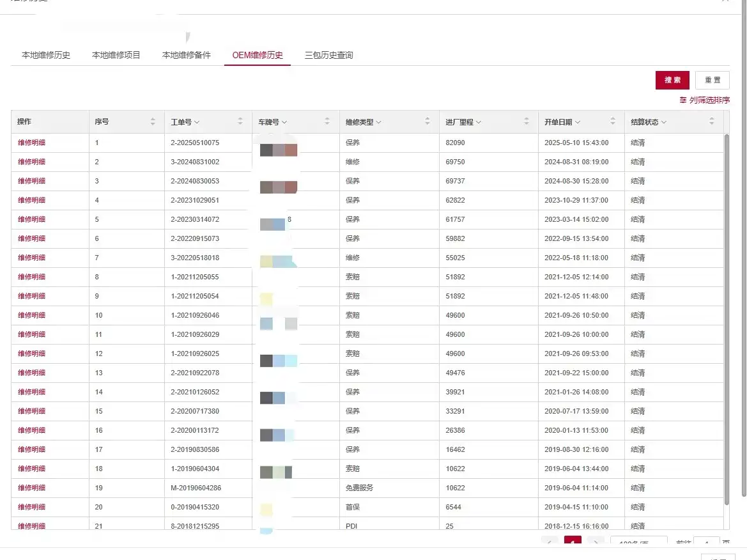Select the 免费服务 repair type cell
This screenshot has height=560, width=747.
pos(359,488)
